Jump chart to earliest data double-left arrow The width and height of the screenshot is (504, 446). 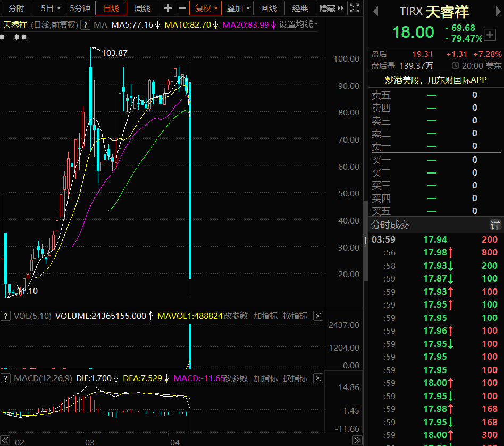(x=5, y=440)
